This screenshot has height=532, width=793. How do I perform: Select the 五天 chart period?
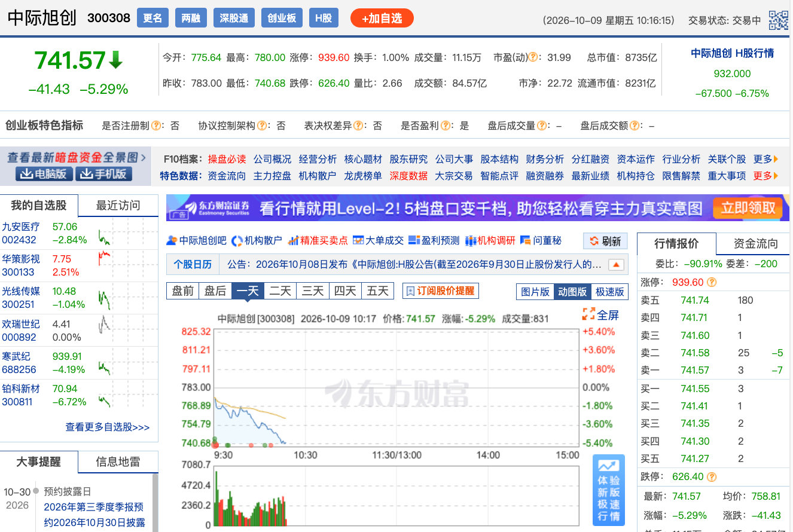[x=377, y=291]
